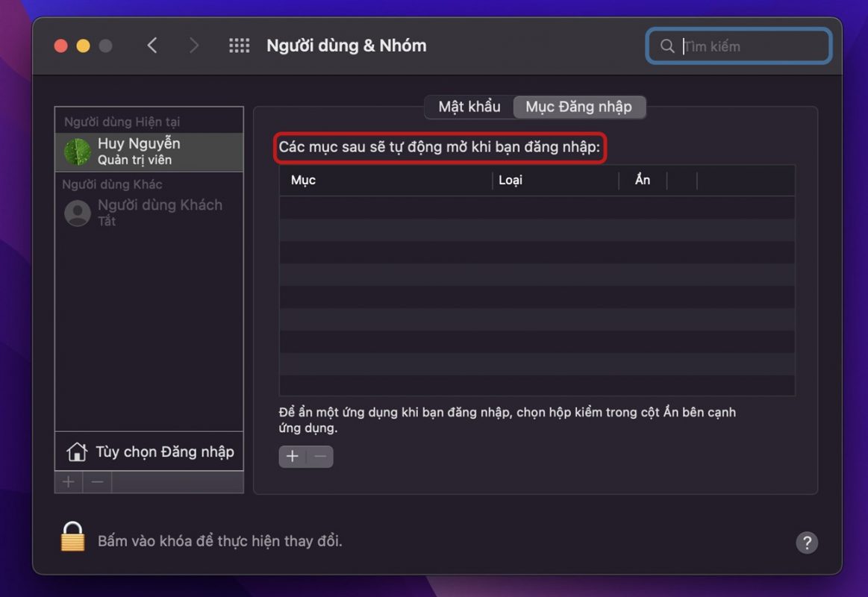Select the Mục Đăng nhập tab

[578, 107]
